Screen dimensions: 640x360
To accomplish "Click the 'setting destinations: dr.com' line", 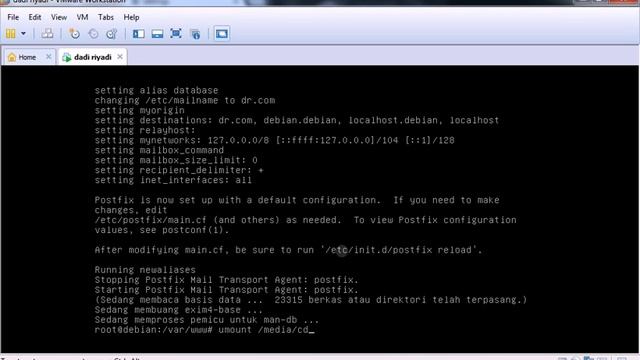I will point(297,120).
